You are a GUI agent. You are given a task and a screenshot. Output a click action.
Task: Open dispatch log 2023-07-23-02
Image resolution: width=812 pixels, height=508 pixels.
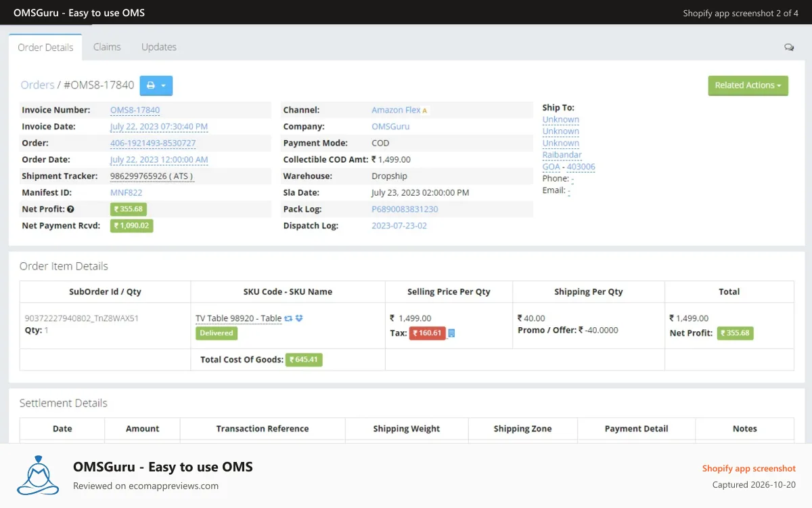tap(399, 226)
